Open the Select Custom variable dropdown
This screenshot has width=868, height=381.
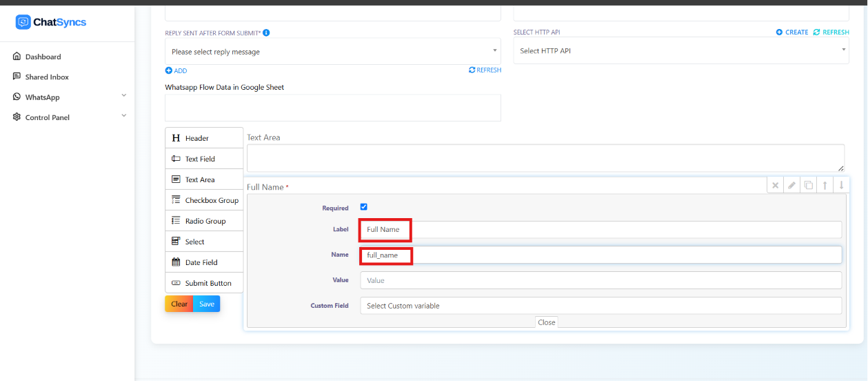click(x=601, y=306)
